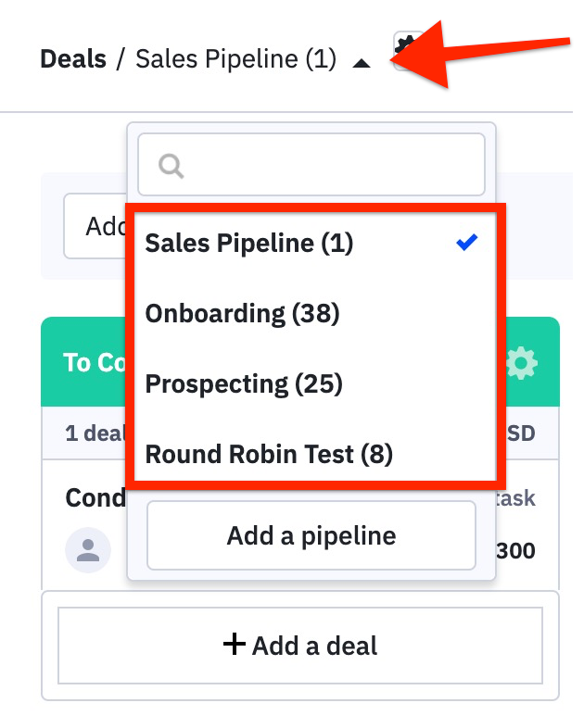
Task: Click the partially hidden Add button at left
Action: coord(95,226)
